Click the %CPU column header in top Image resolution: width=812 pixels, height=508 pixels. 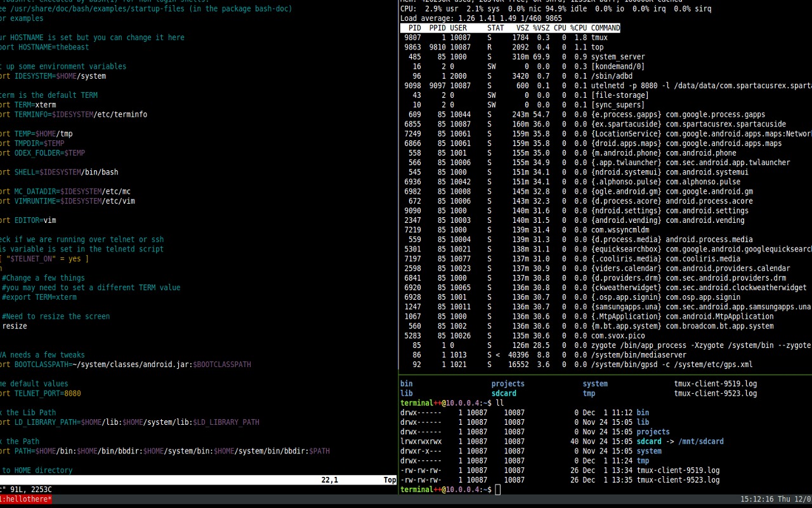[x=578, y=28]
